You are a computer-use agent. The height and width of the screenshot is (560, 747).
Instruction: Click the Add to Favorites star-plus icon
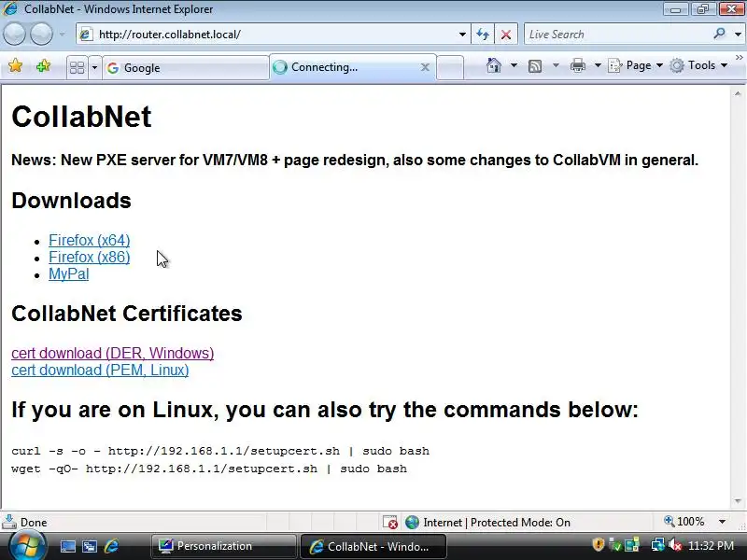tap(43, 65)
